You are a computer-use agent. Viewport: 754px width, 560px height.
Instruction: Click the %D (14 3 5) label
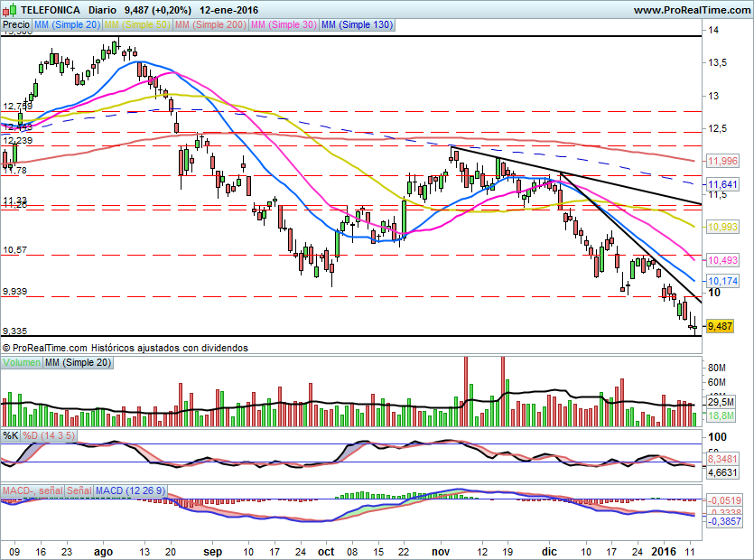(49, 436)
